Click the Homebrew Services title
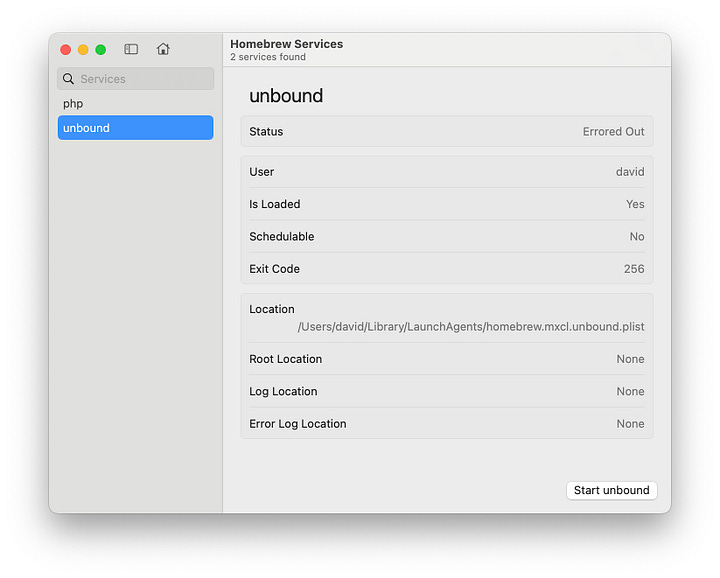Image resolution: width=720 pixels, height=578 pixels. pos(287,44)
